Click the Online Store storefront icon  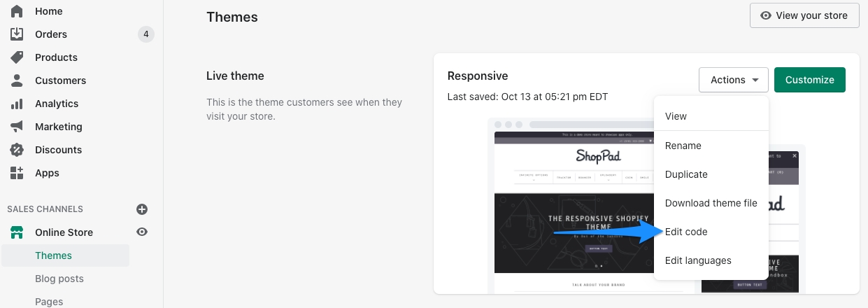coord(17,232)
